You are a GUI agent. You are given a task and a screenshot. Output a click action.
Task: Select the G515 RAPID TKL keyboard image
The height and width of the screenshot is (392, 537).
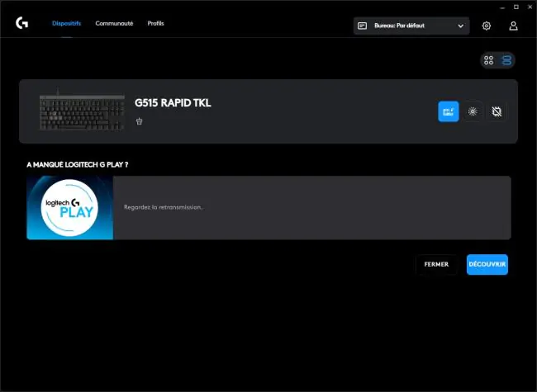(x=82, y=110)
